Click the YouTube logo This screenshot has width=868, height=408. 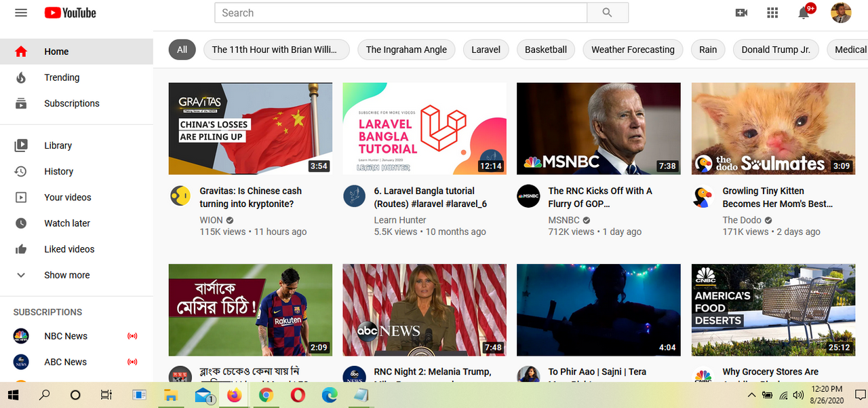click(71, 13)
